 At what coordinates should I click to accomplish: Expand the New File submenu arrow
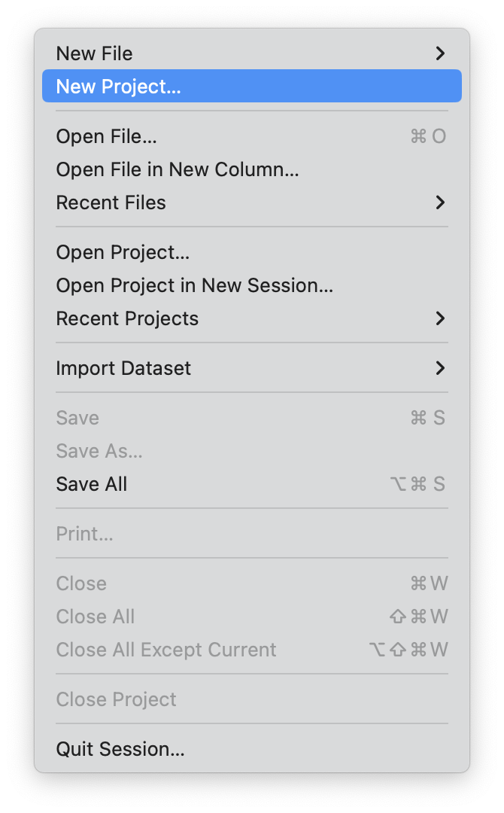tap(440, 53)
